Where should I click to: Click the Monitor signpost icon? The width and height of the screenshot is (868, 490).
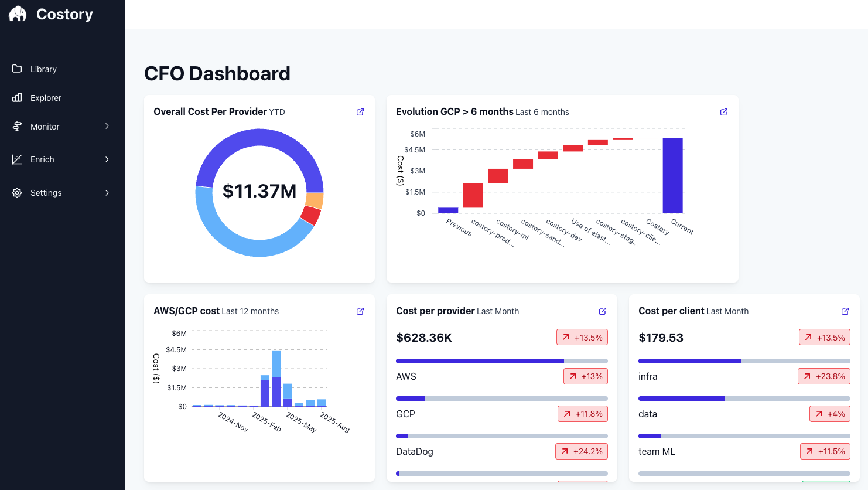[17, 126]
